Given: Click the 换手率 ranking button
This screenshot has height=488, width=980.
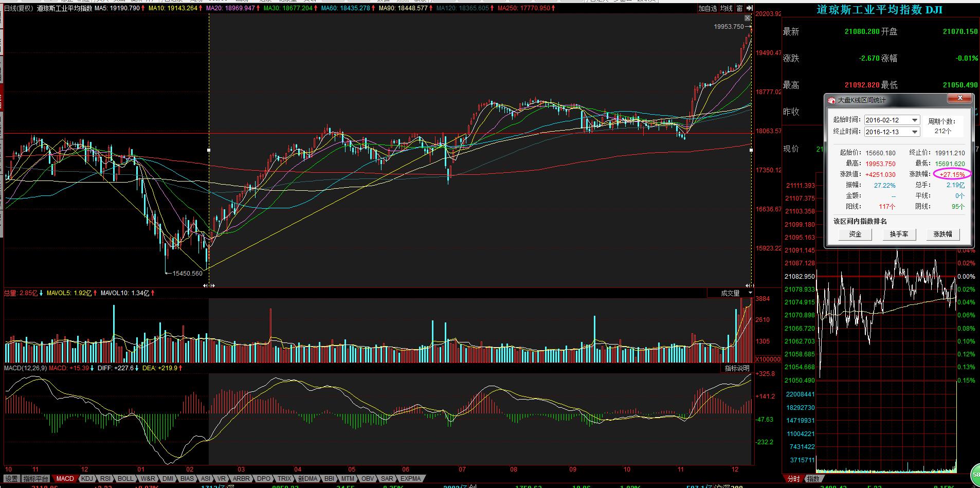Looking at the screenshot, I should [x=899, y=234].
